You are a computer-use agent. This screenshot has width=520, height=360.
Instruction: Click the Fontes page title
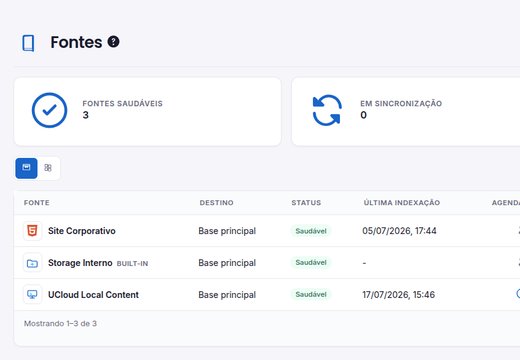coord(76,42)
